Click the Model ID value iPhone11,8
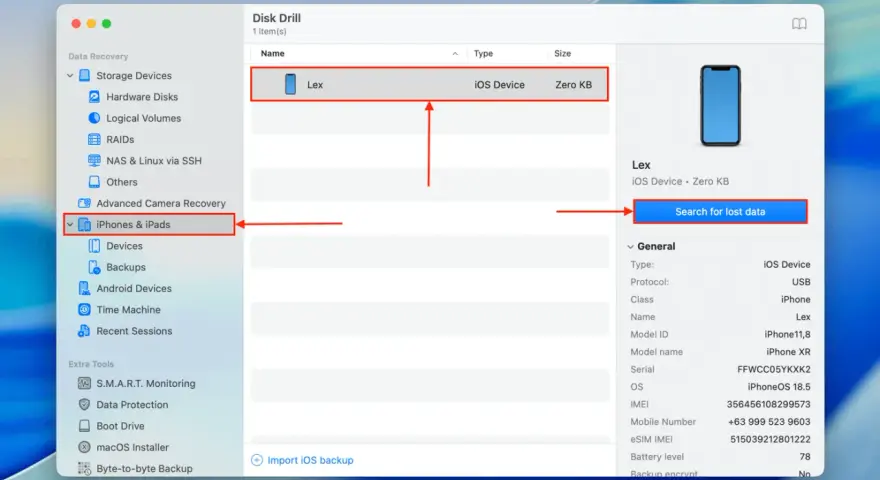Screen dimensions: 880x480 tap(787, 335)
